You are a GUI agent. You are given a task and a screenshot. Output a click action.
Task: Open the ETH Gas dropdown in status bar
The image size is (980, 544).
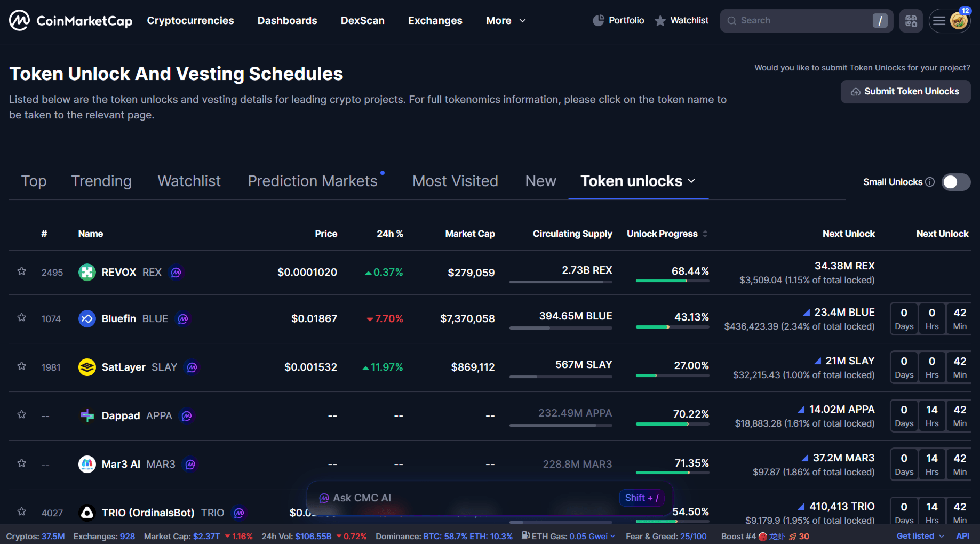point(612,536)
